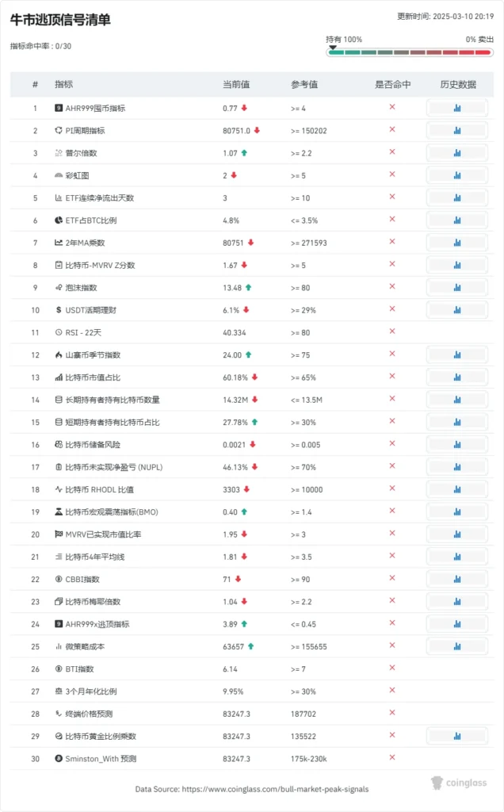Viewport: 504px width, 812px height.
Task: Click the current value 14.32M
Action: [x=235, y=400]
